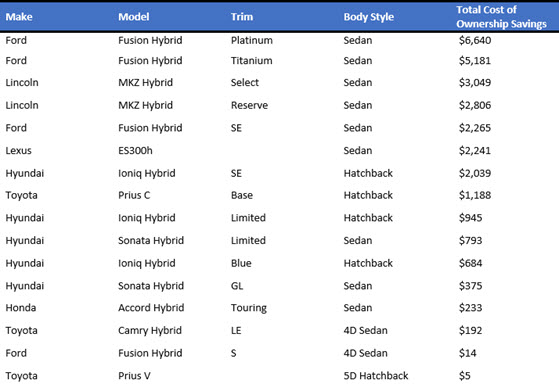559x391 pixels.
Task: Select the Body Style column header
Action: tap(369, 17)
